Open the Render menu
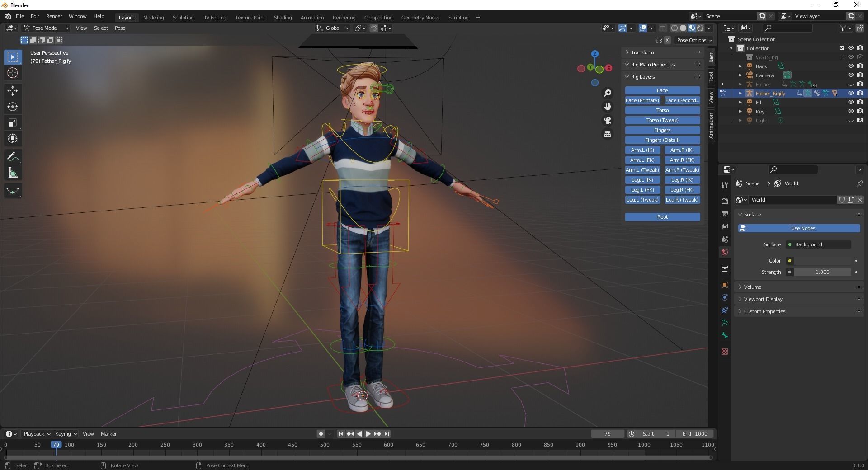This screenshot has width=868, height=470. pos(54,16)
